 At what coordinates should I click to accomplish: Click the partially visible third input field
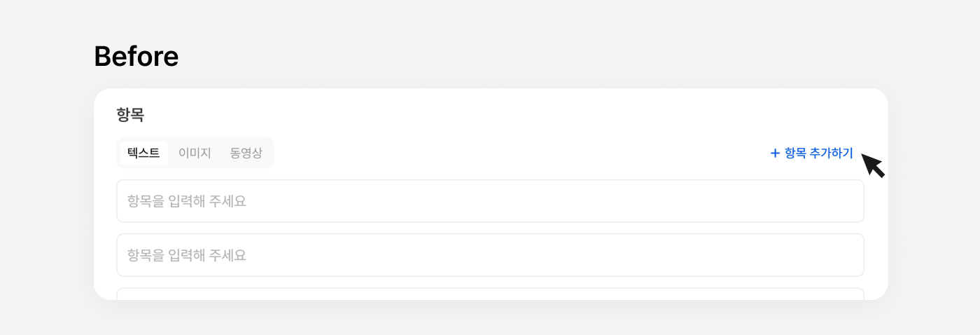tap(490, 294)
